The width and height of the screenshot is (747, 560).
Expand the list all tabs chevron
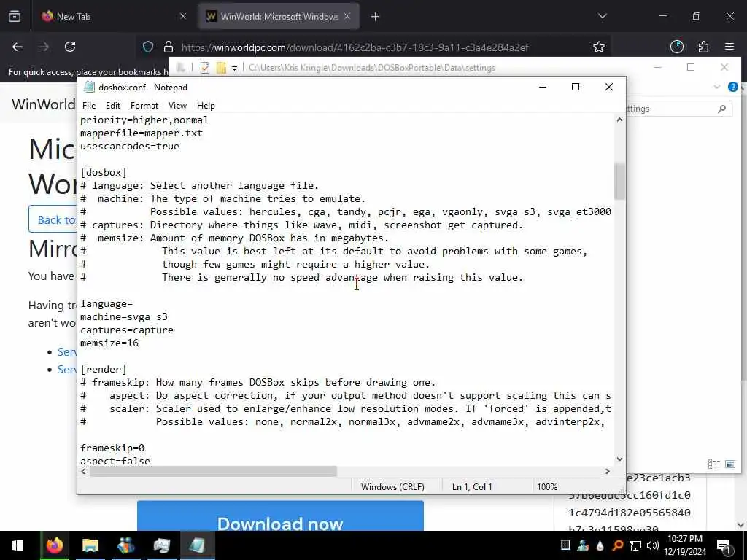[602, 16]
